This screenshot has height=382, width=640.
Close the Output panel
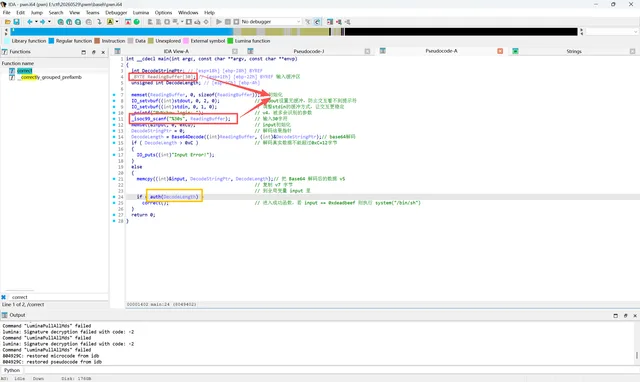pyautogui.click(x=635, y=315)
